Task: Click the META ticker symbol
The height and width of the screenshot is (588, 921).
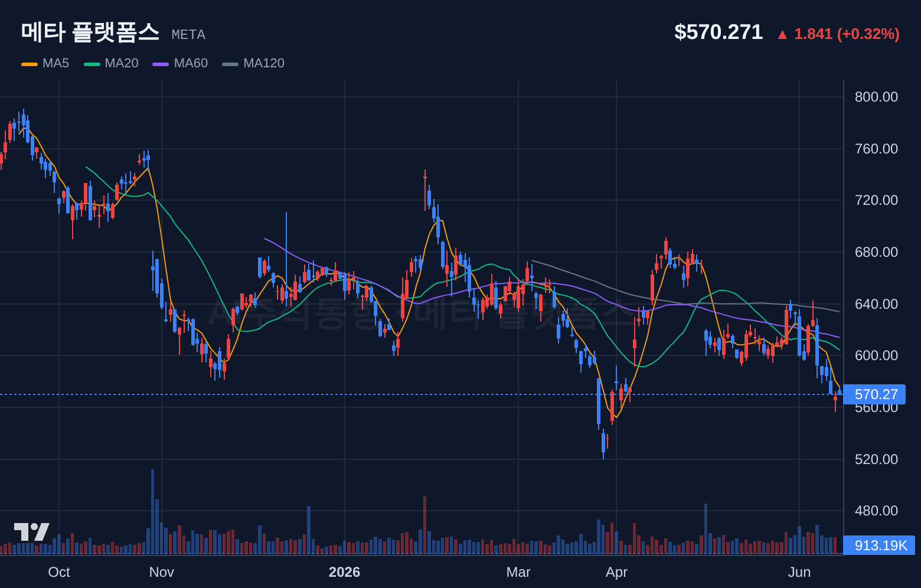Action: 188,35
